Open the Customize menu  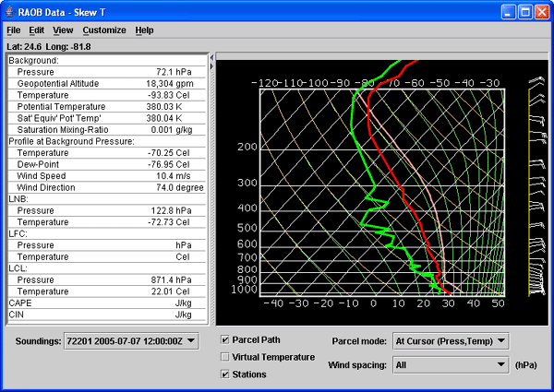pyautogui.click(x=103, y=30)
